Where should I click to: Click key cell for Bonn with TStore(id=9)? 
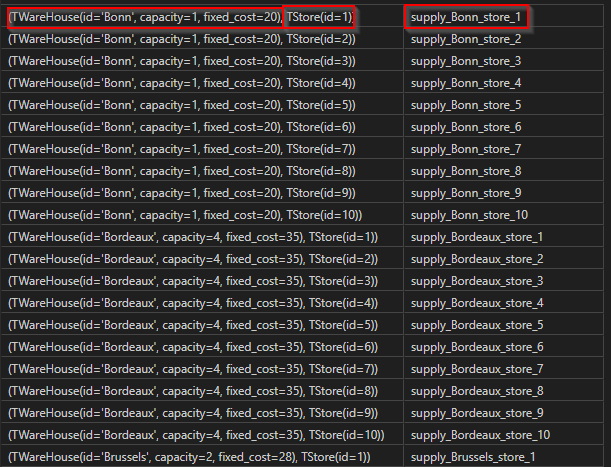202,193
